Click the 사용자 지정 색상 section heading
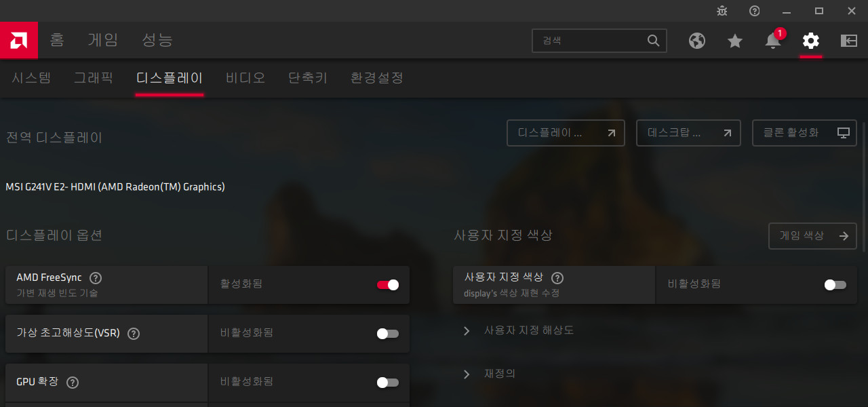 503,235
